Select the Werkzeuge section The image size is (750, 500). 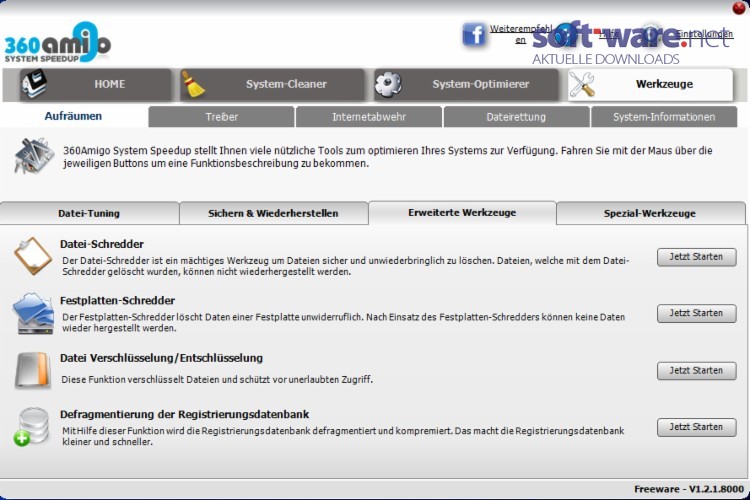coord(650,84)
